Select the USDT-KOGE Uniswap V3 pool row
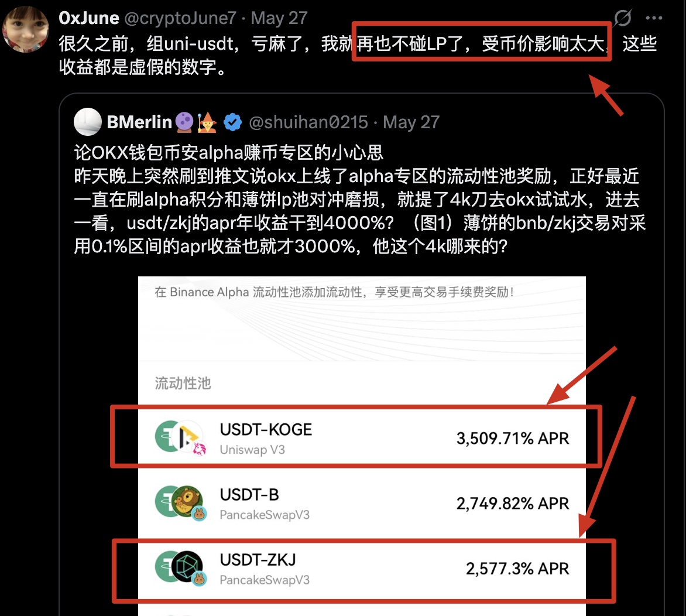This screenshot has width=686, height=616. (362, 437)
